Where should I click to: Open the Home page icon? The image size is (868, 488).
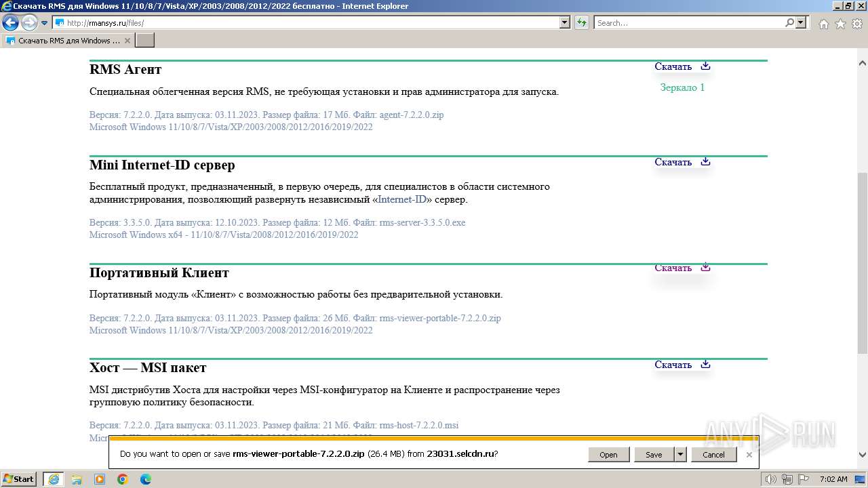pyautogui.click(x=823, y=24)
